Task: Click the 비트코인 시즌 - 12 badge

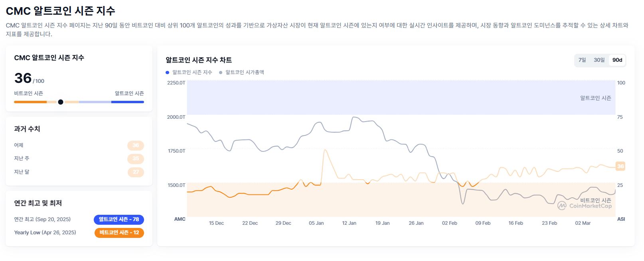Action: (119, 233)
